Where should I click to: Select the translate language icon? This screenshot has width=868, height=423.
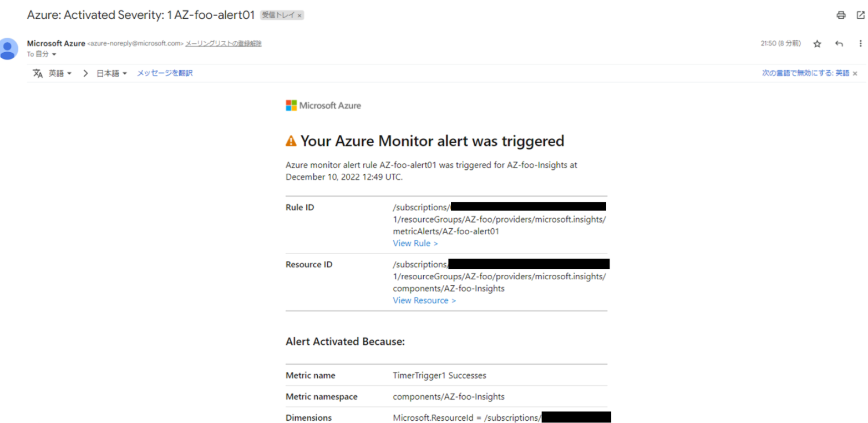[38, 73]
